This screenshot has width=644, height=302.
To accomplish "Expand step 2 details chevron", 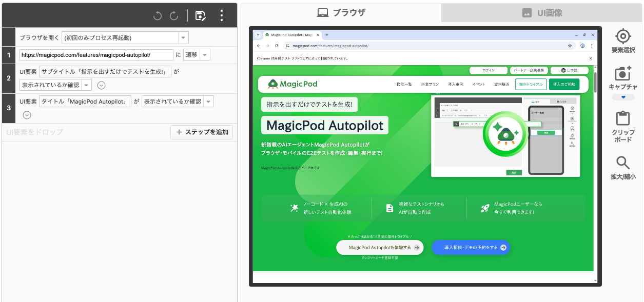I will pos(101,85).
